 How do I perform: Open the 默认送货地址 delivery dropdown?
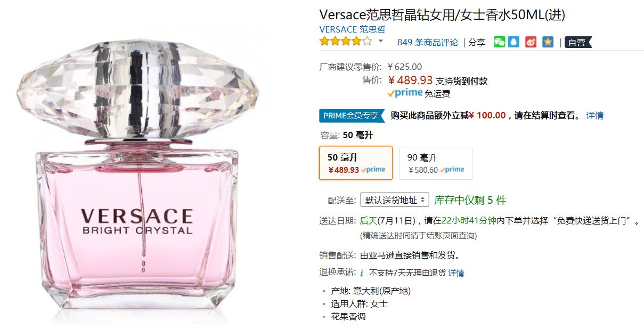[x=394, y=200]
